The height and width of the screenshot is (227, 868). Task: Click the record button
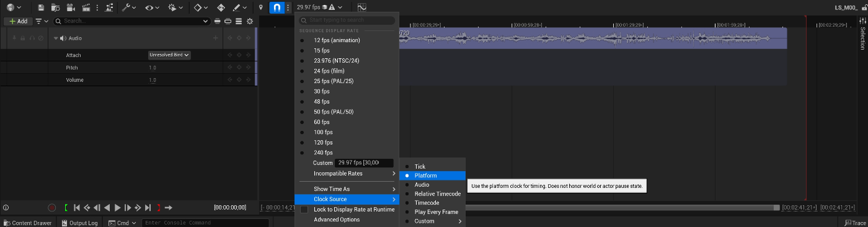coord(52,208)
